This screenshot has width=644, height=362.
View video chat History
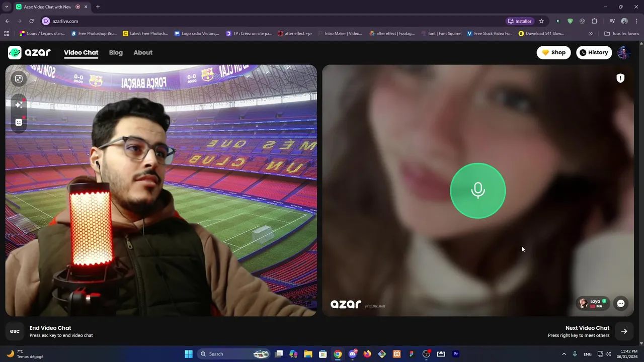pos(594,52)
